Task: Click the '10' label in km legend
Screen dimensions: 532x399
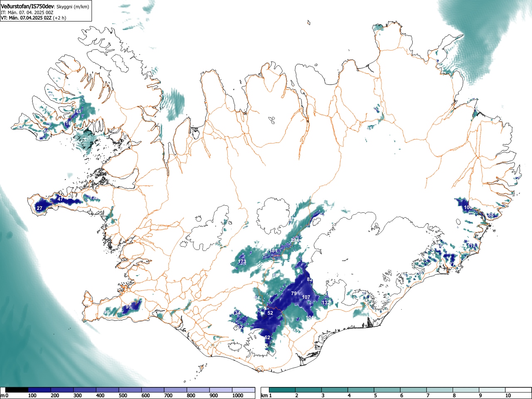Action: (508, 396)
